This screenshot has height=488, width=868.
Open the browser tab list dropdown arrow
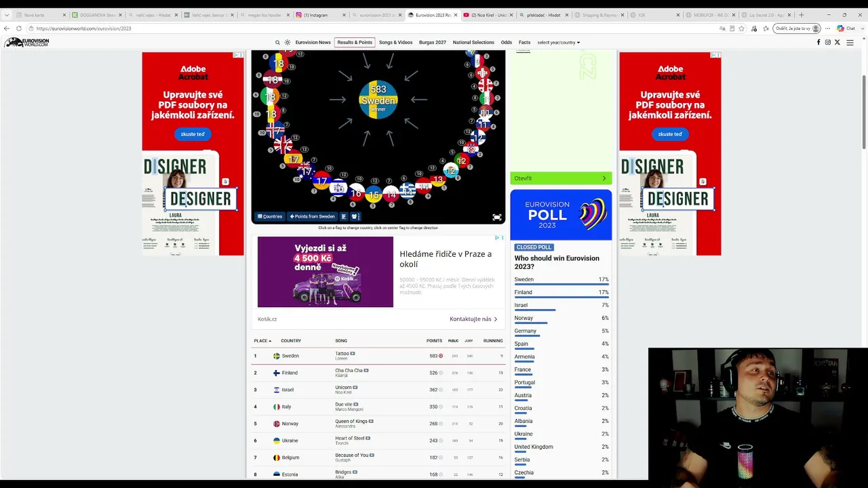(x=7, y=15)
